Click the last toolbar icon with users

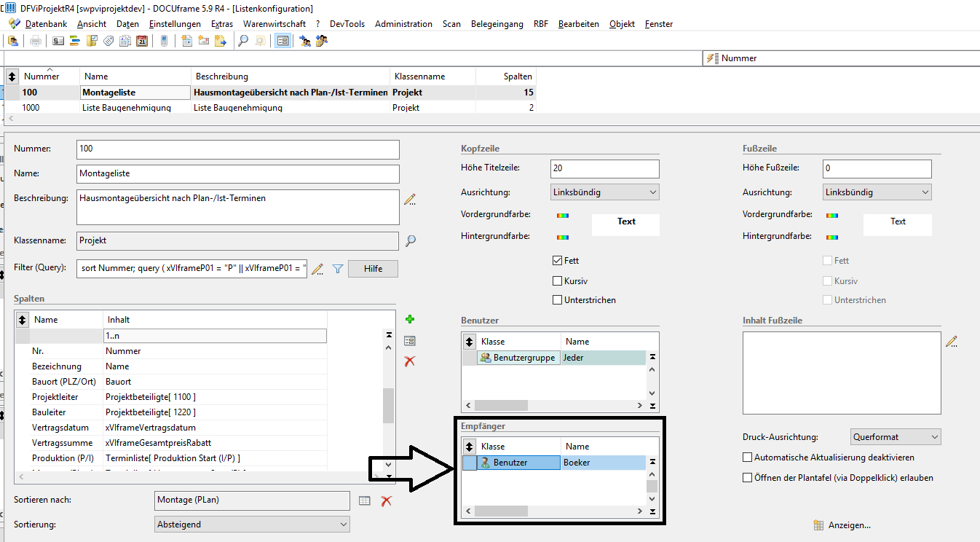(321, 41)
